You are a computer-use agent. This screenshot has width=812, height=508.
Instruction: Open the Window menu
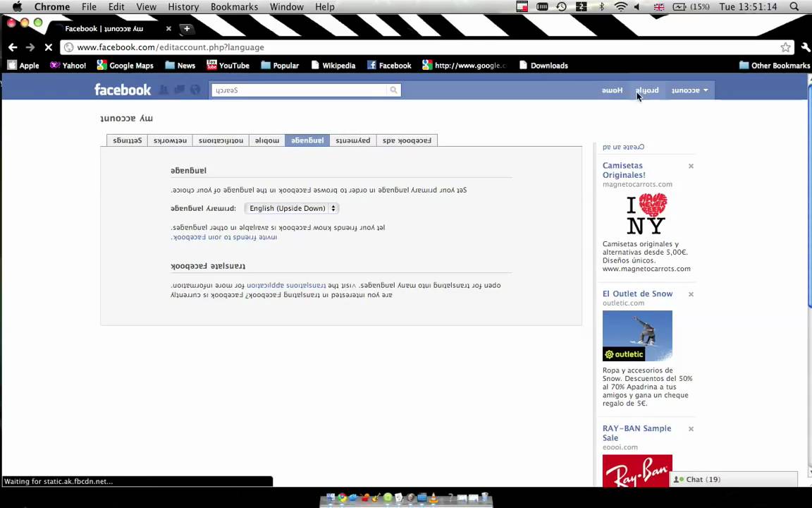point(286,7)
